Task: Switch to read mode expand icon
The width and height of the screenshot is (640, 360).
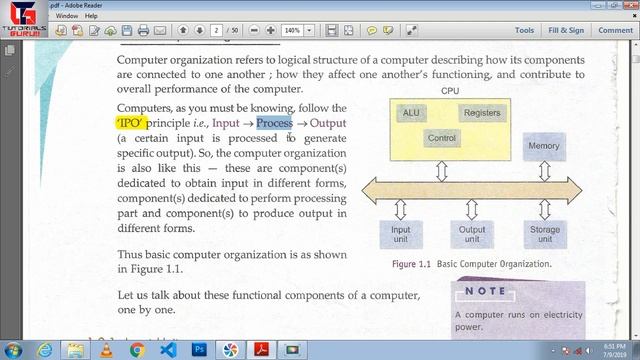Action: coord(411,30)
